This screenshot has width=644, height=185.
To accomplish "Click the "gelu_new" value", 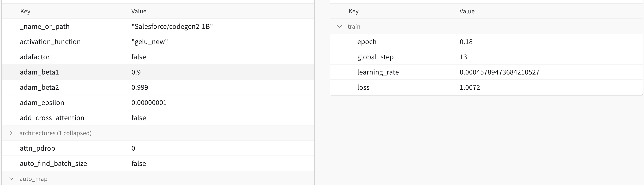I will pyautogui.click(x=149, y=42).
